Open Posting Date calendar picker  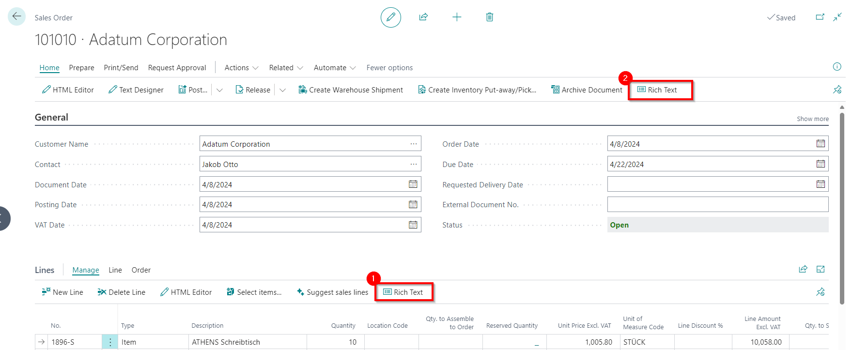[413, 204]
